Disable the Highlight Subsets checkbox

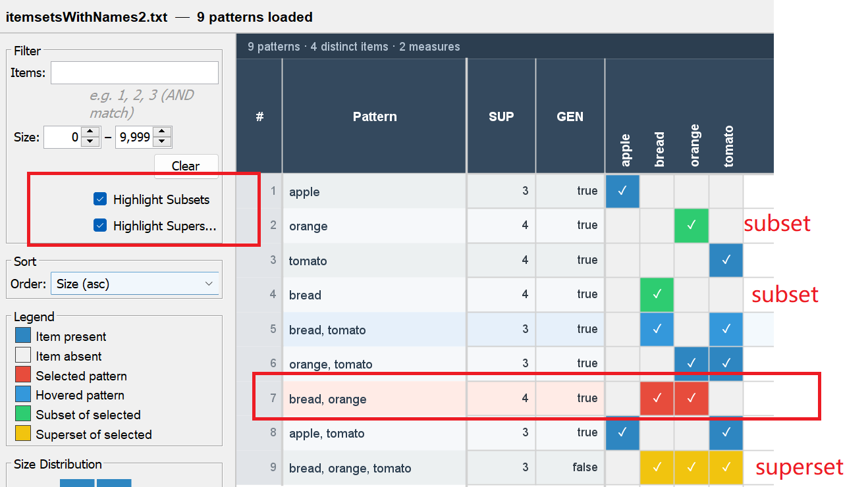pos(100,199)
